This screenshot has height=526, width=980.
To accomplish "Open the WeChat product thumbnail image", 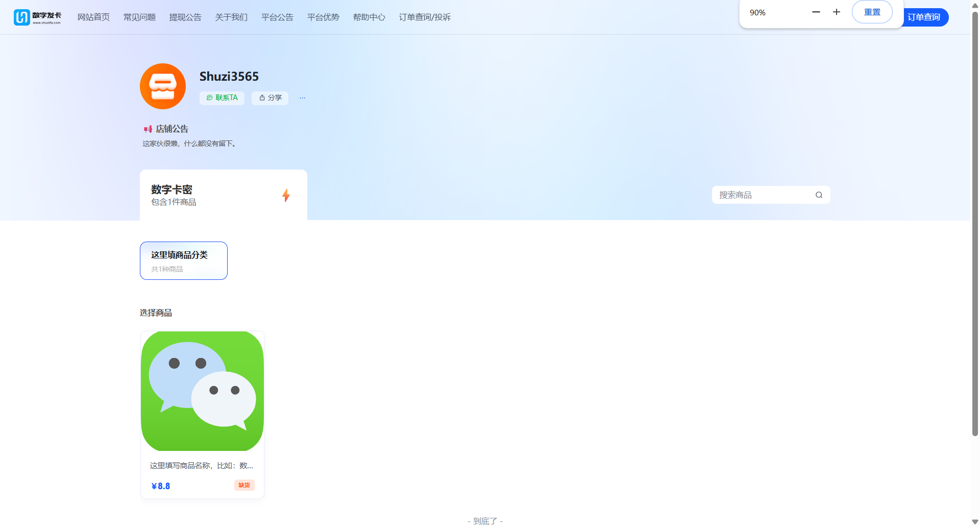I will click(202, 391).
